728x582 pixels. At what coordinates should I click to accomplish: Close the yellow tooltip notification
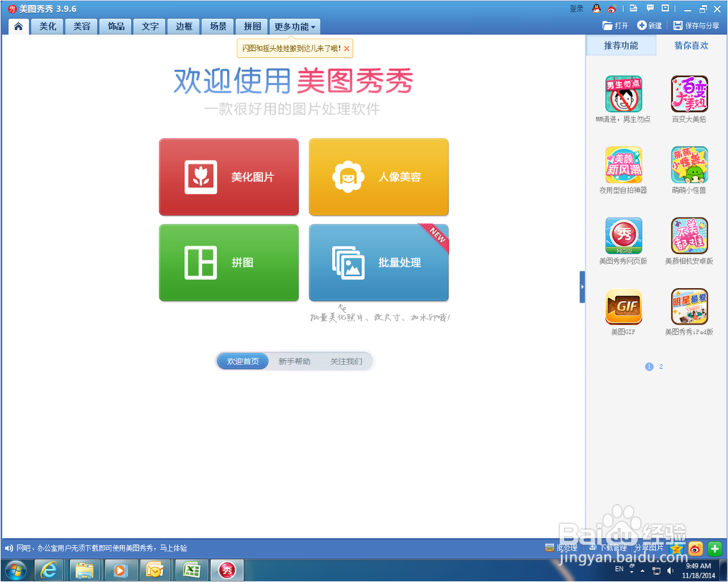(x=347, y=48)
